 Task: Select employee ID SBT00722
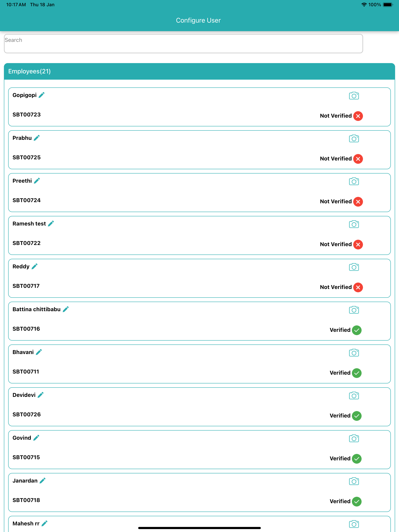coord(26,243)
